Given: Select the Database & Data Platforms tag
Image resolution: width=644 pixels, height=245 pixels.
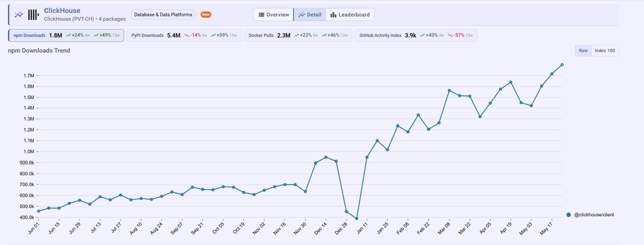Looking at the screenshot, I should pyautogui.click(x=164, y=15).
